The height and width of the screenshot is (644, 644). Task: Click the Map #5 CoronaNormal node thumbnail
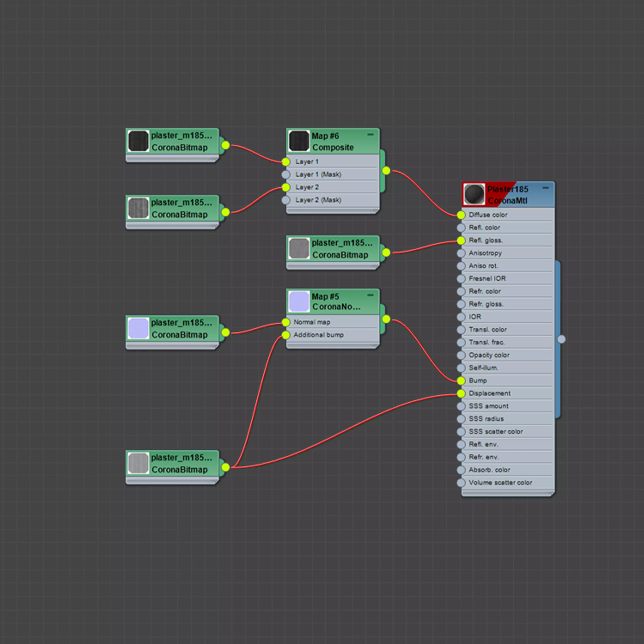(x=299, y=301)
